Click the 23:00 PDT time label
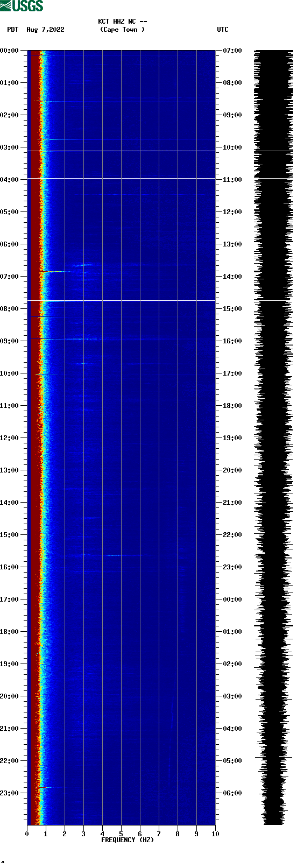The image size is (297, 868). click(10, 793)
